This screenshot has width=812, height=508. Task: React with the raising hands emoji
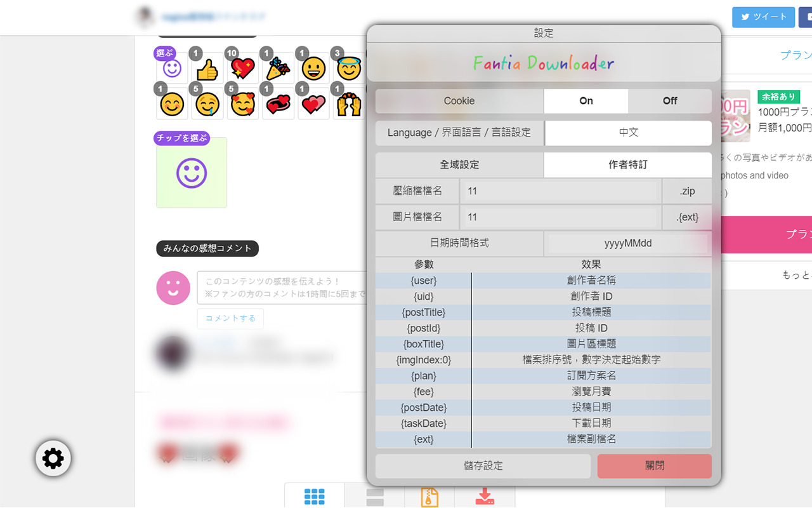pyautogui.click(x=349, y=104)
